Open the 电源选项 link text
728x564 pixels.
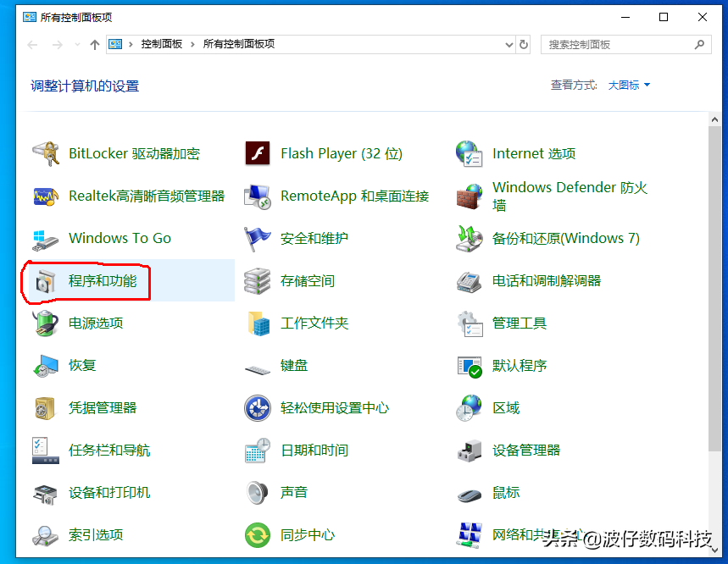tap(96, 323)
